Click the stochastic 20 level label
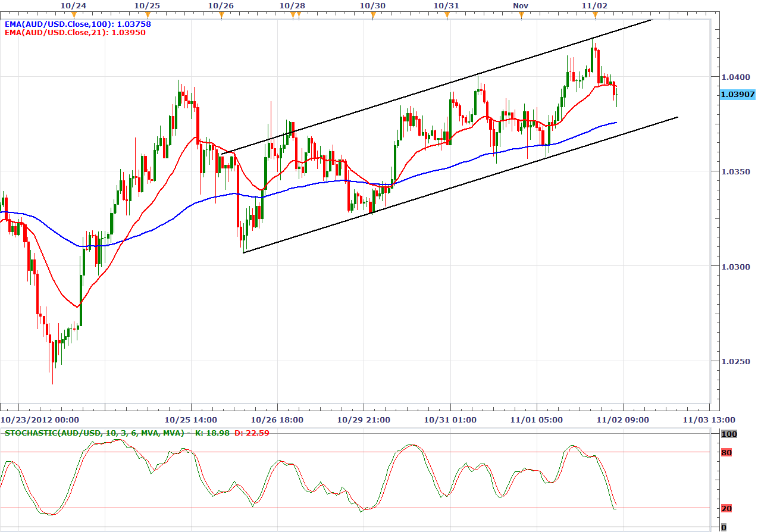This screenshot has height=532, width=758. 726,508
